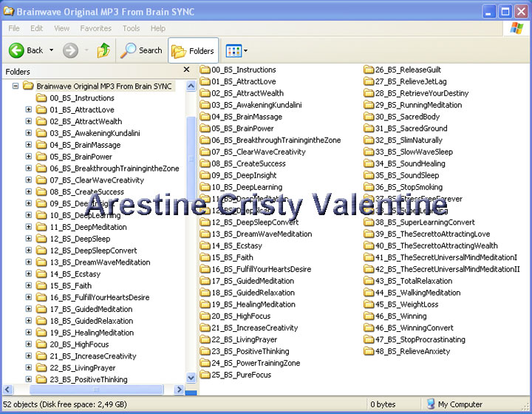Image resolution: width=532 pixels, height=414 pixels.
Task: Open the Favorites menu
Action: [95, 28]
